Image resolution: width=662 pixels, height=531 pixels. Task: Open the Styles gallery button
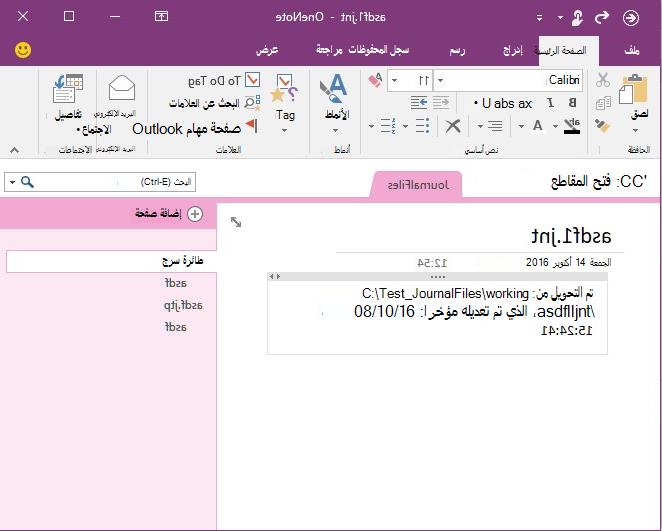pyautogui.click(x=336, y=103)
